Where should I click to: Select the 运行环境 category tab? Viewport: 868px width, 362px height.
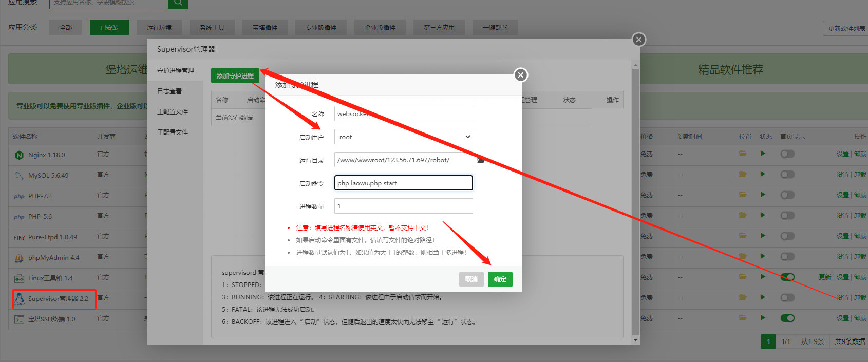tap(159, 27)
